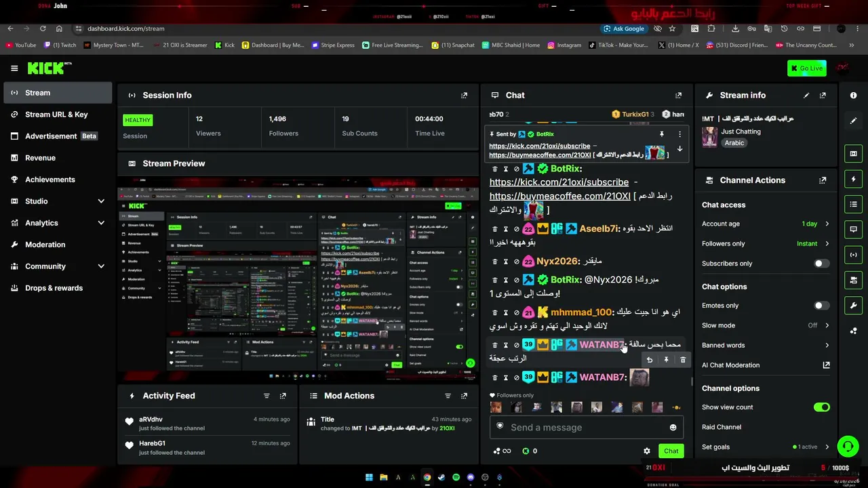Screen dimensions: 868x488
Task: Open chat settings gear icon
Action: click(x=646, y=451)
